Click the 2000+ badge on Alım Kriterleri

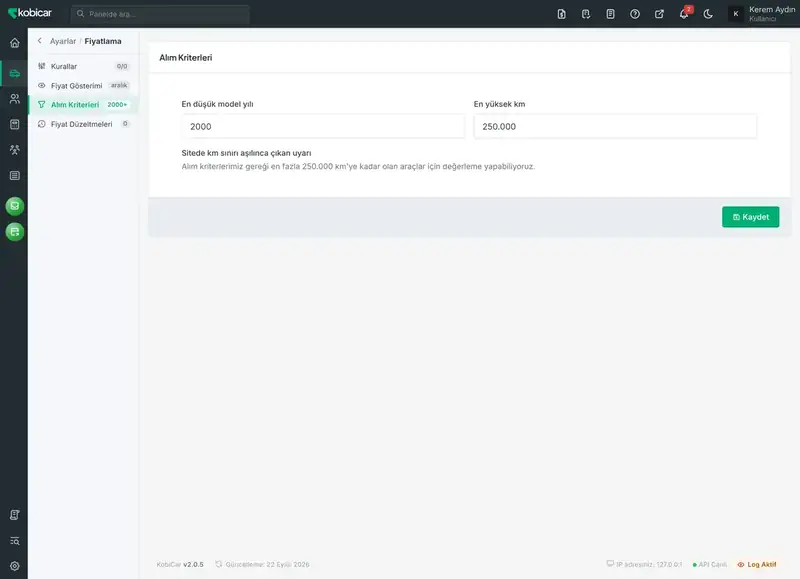[117, 105]
